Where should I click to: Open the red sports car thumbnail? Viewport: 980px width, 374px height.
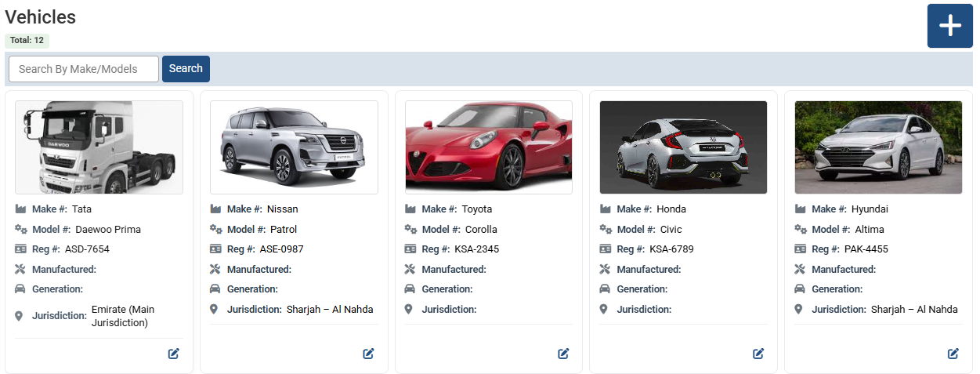[489, 147]
